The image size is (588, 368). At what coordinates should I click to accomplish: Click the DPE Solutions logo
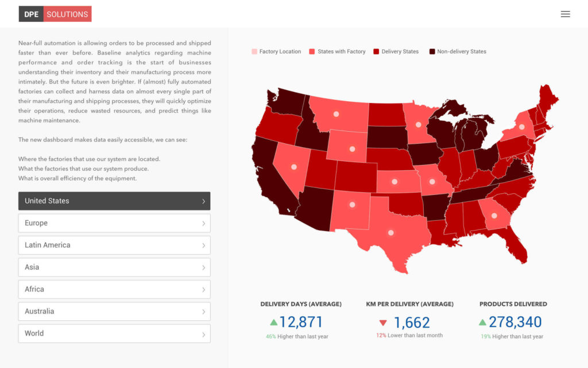pos(55,14)
